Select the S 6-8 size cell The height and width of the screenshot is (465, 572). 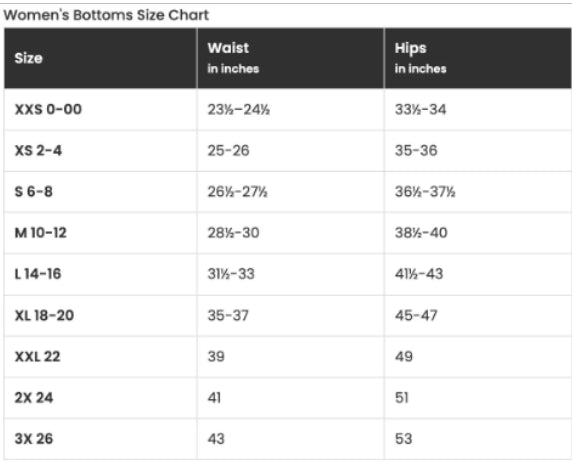[x=100, y=192]
